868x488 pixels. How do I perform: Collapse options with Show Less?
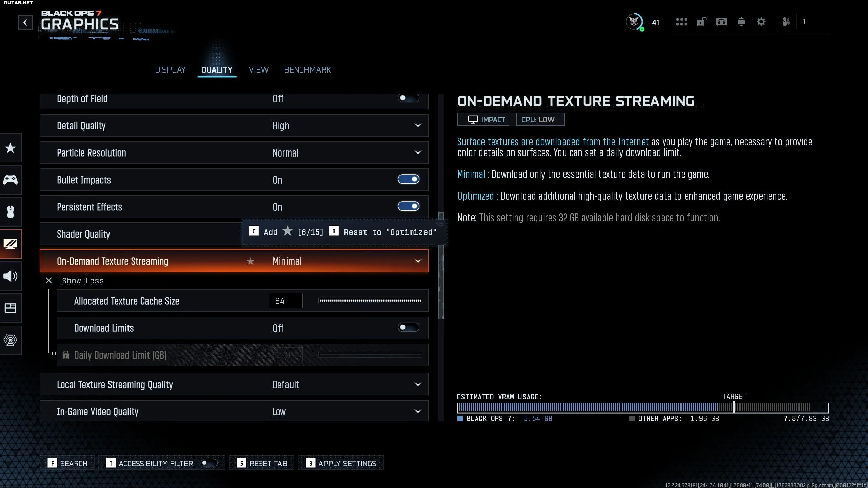pos(83,281)
